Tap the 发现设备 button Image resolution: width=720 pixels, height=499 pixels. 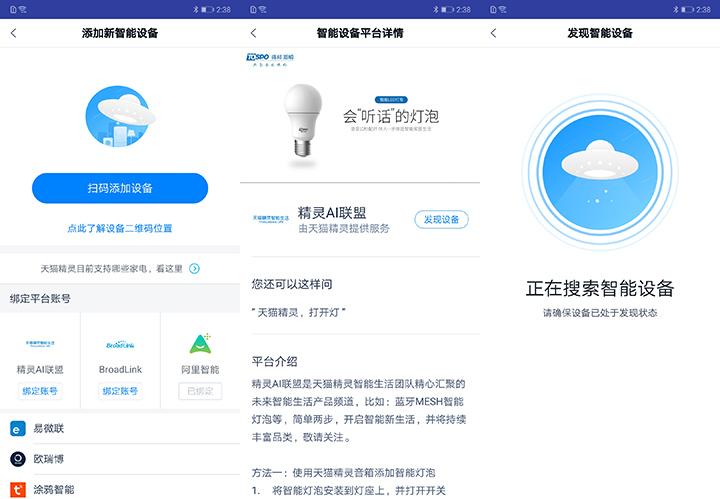tap(441, 219)
